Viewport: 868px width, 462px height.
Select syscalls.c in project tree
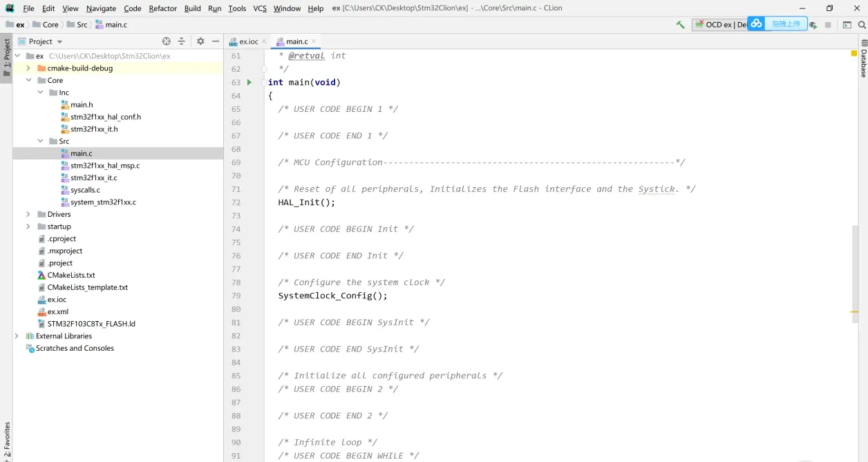click(85, 190)
